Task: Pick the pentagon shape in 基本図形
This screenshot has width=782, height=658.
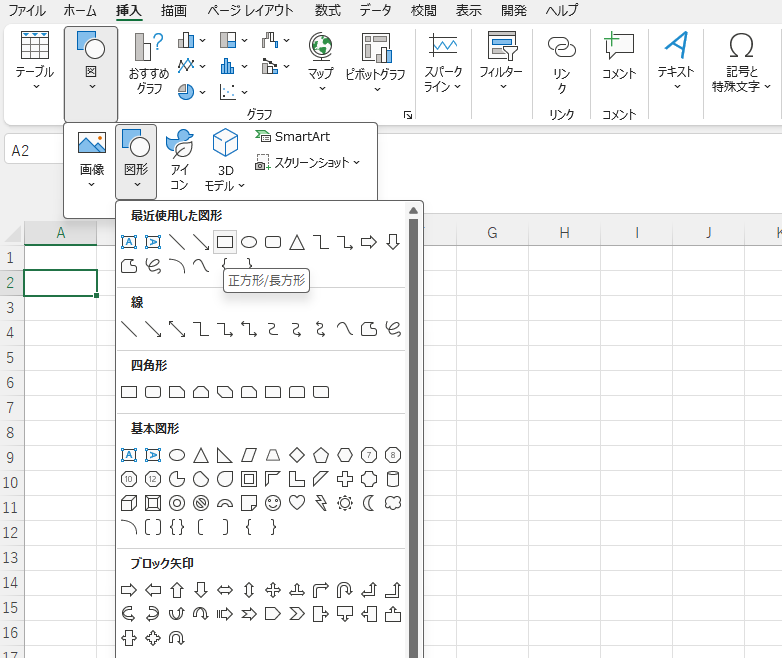Action: coord(321,455)
